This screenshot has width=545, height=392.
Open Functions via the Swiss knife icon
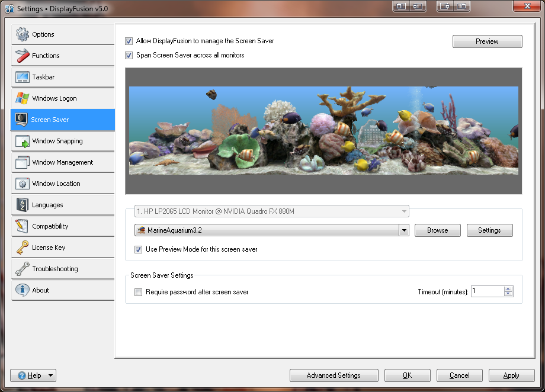coord(23,56)
